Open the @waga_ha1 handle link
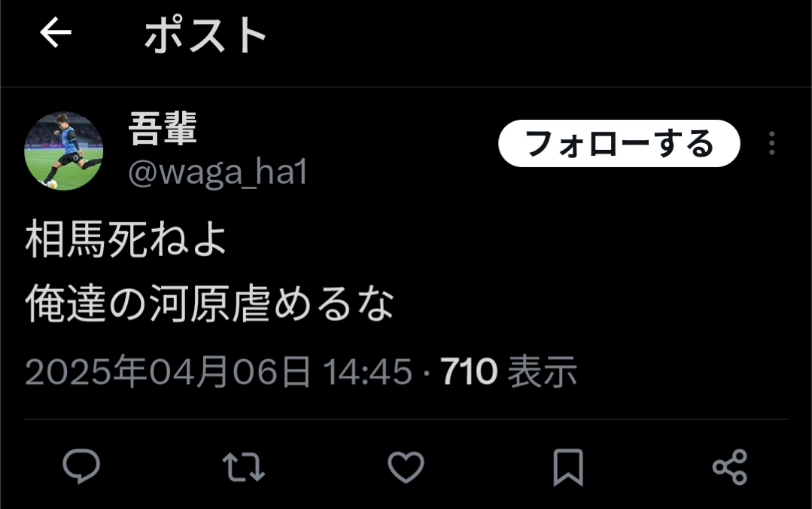 point(217,172)
